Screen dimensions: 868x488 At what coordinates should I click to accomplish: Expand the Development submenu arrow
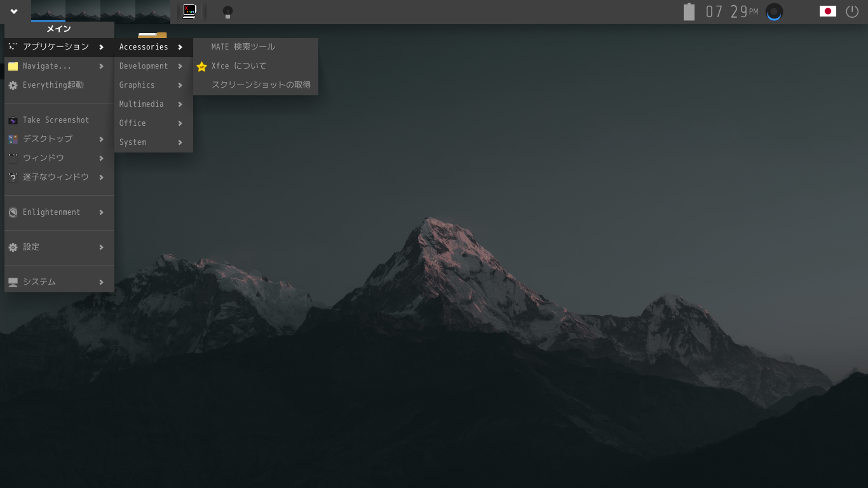(180, 66)
